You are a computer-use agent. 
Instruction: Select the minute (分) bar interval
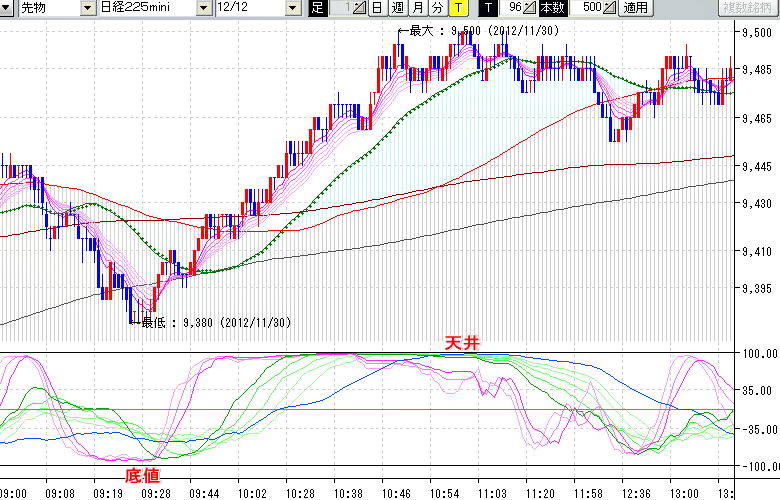(437, 8)
